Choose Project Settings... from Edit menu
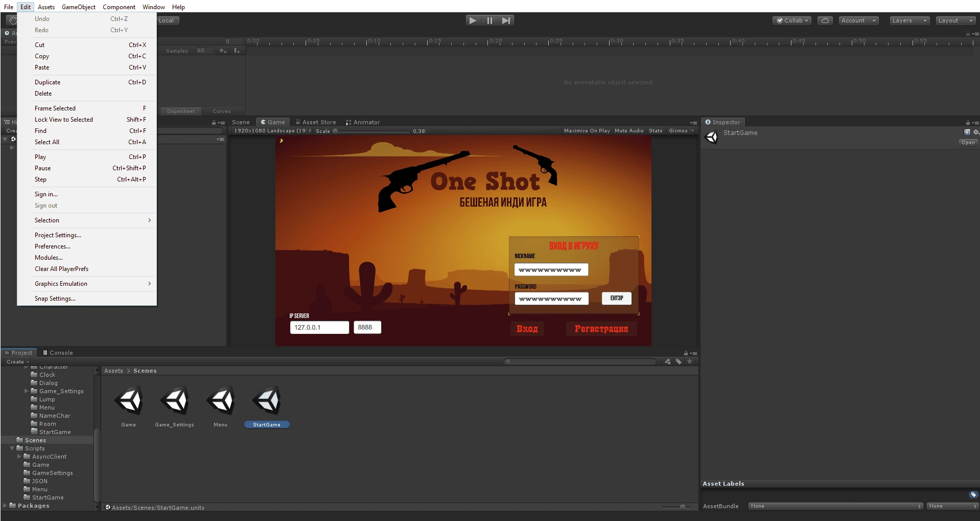 point(87,235)
